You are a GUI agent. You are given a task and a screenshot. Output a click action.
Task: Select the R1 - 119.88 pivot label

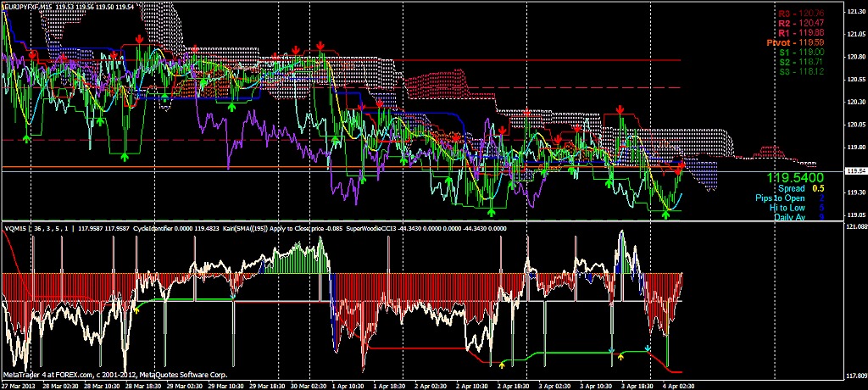point(800,32)
